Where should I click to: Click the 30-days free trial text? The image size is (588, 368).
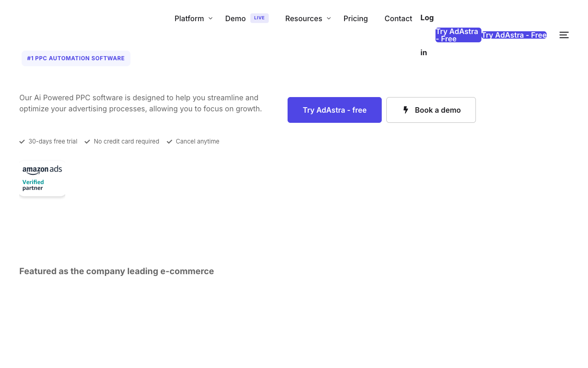pyautogui.click(x=53, y=141)
